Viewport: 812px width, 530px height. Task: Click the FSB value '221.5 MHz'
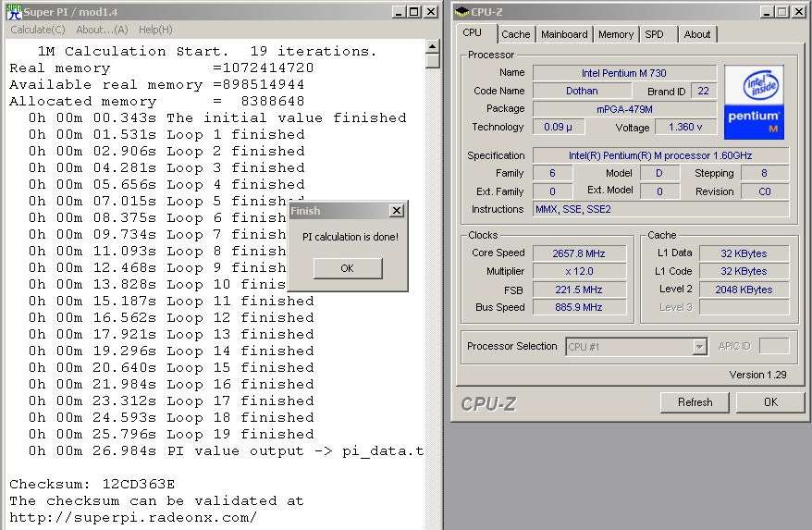579,290
